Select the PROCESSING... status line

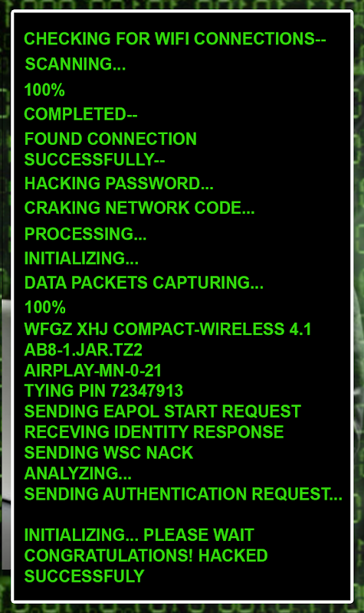pos(85,234)
